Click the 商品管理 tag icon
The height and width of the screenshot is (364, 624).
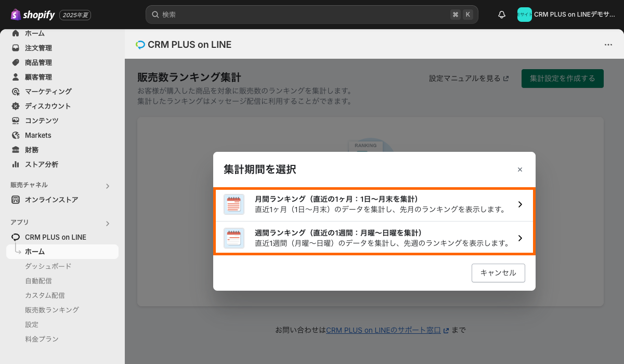16,62
